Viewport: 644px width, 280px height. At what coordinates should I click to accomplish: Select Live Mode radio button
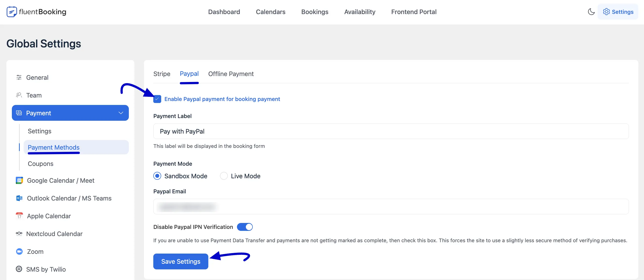(224, 176)
